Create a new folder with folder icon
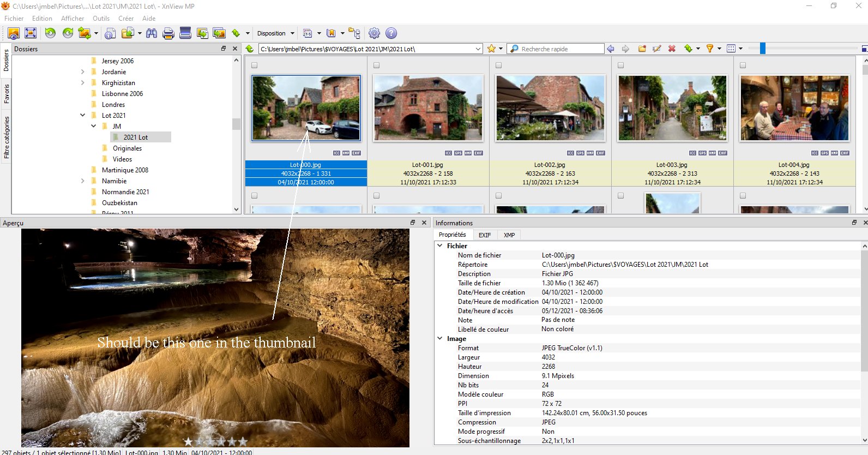The height and width of the screenshot is (455, 868). (642, 49)
